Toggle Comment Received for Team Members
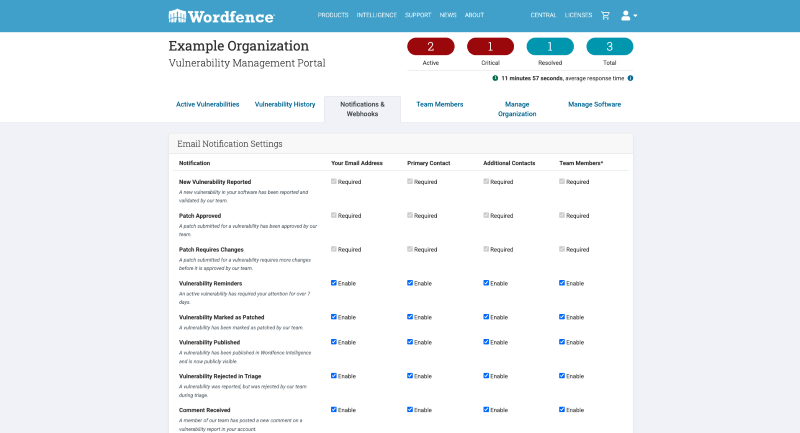 562,410
